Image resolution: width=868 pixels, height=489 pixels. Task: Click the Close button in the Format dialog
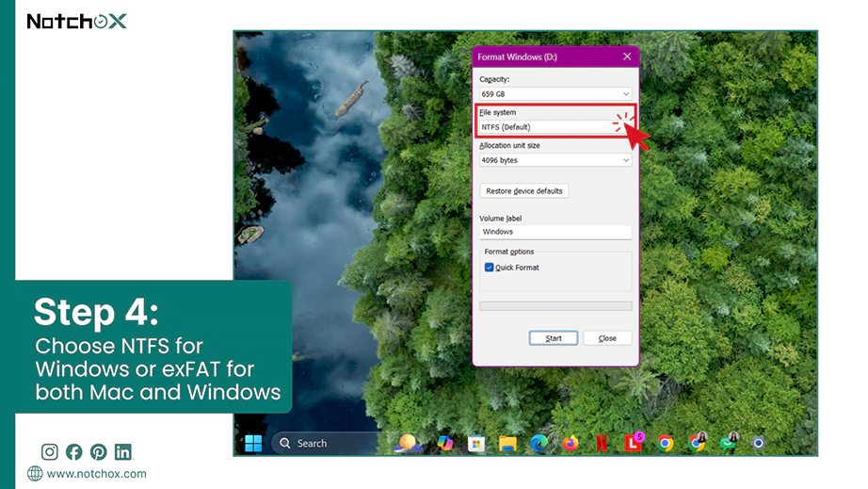(x=607, y=338)
